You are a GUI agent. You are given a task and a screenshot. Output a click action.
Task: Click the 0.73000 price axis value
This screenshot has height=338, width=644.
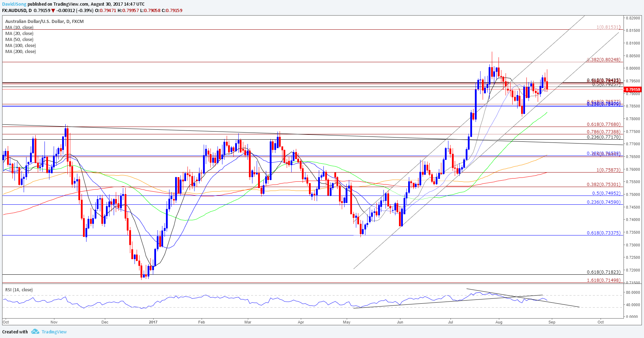[633, 245]
